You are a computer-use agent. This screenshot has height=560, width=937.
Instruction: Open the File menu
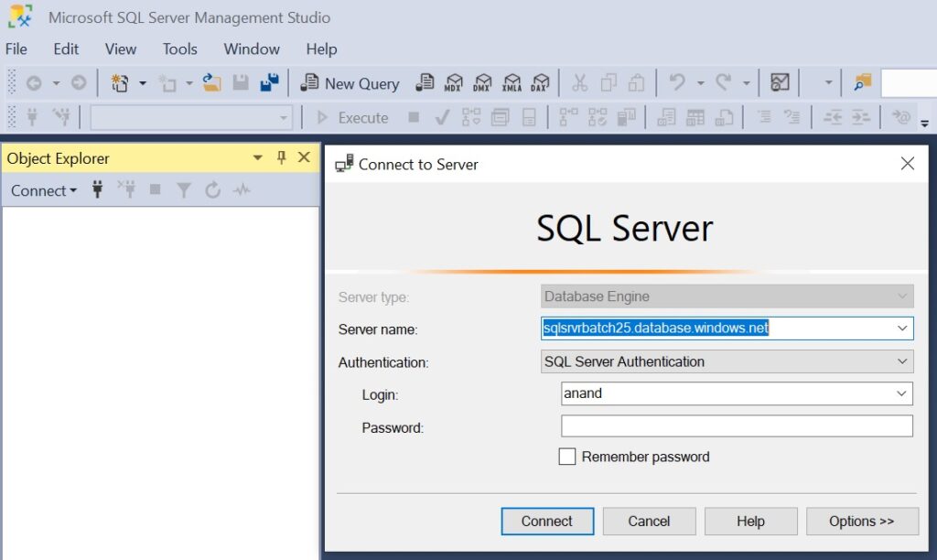click(x=16, y=49)
